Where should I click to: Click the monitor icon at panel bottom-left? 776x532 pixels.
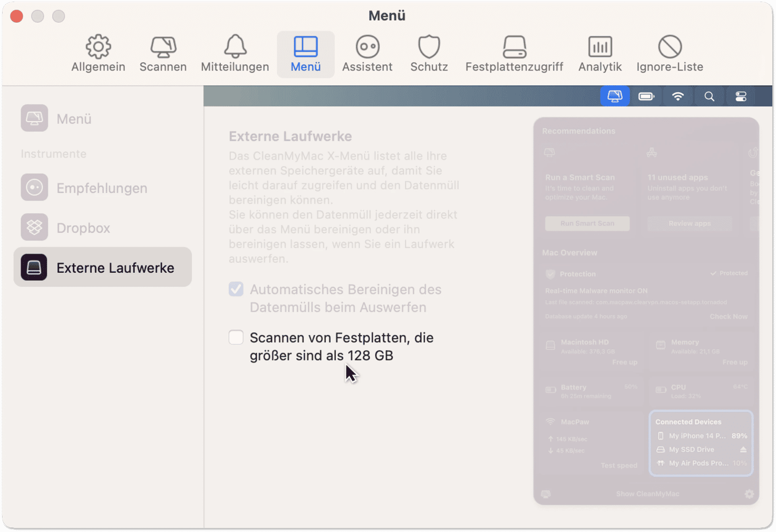coord(546,494)
